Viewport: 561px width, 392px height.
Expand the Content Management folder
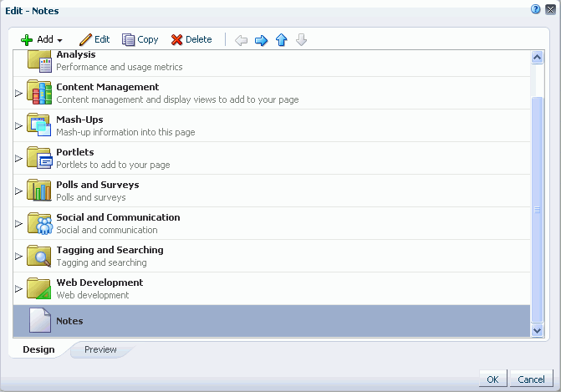(x=18, y=94)
